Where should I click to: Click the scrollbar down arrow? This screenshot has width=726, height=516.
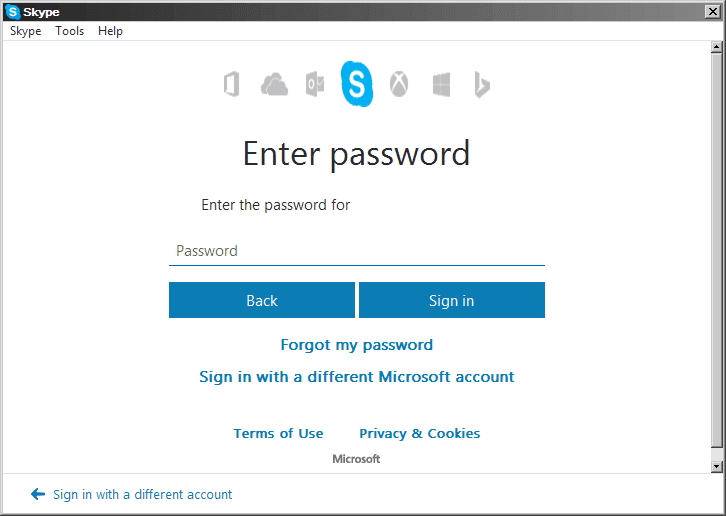(716, 466)
